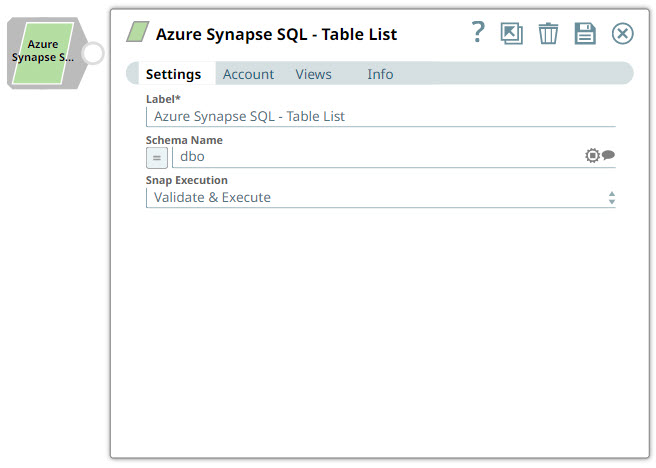Select the Azure Synapse snap on canvas
The image size is (656, 468).
pyautogui.click(x=47, y=53)
